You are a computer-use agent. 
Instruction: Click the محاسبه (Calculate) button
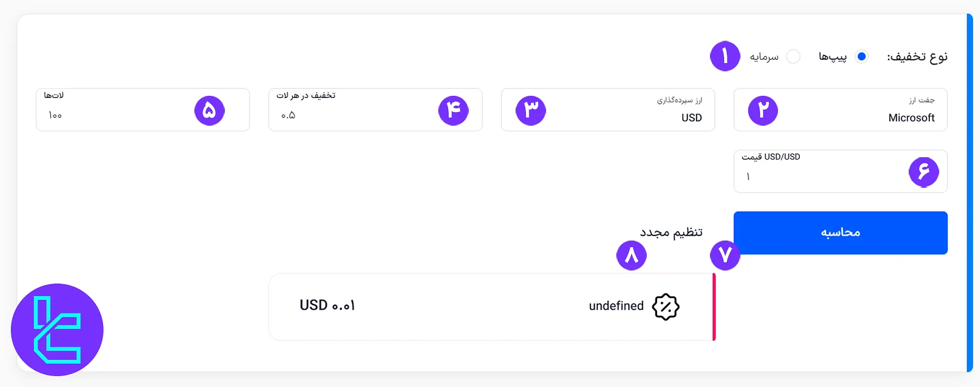point(840,232)
